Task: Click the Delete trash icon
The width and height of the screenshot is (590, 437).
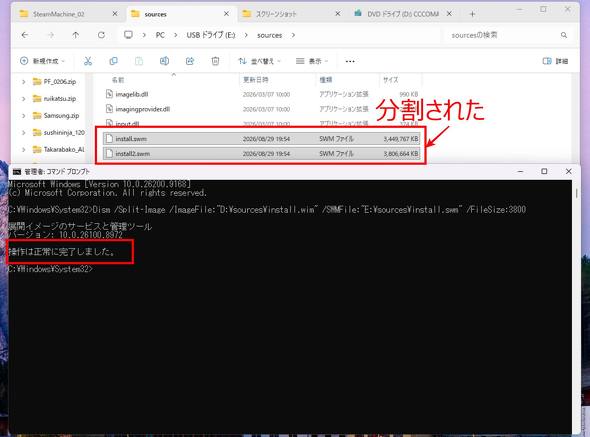Action: click(215, 61)
